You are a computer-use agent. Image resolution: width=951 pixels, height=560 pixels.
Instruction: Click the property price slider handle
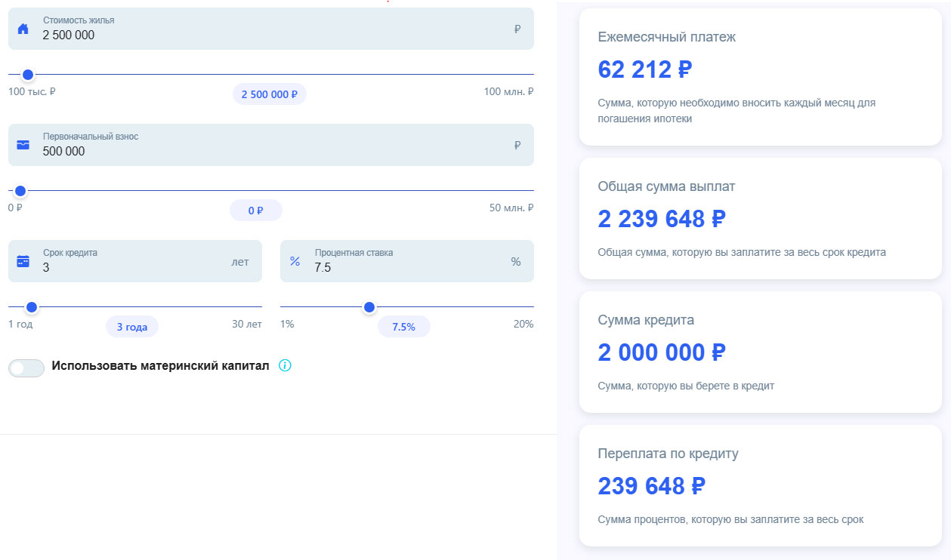[x=28, y=75]
